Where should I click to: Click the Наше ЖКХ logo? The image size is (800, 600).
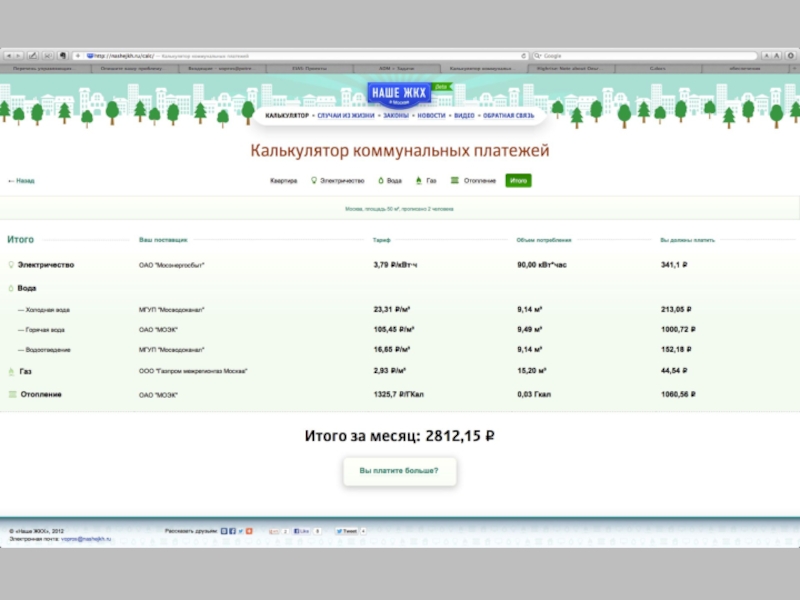(x=399, y=94)
